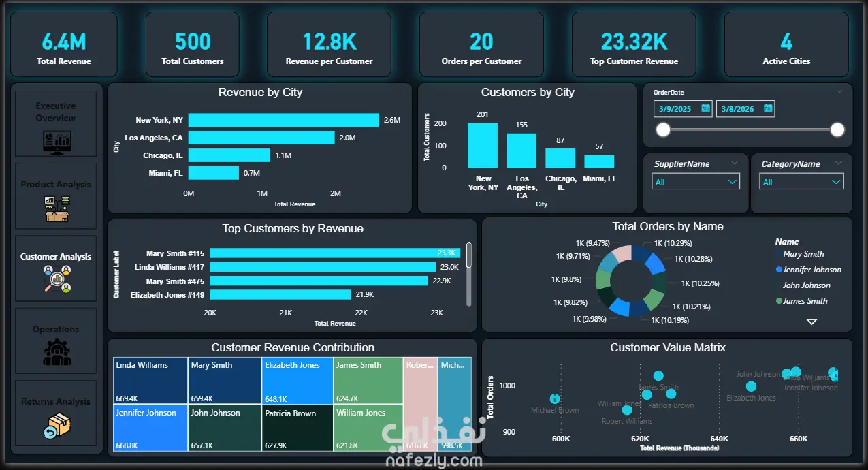Select Michael Brown scatter point
This screenshot has width=868, height=470.
(555, 399)
